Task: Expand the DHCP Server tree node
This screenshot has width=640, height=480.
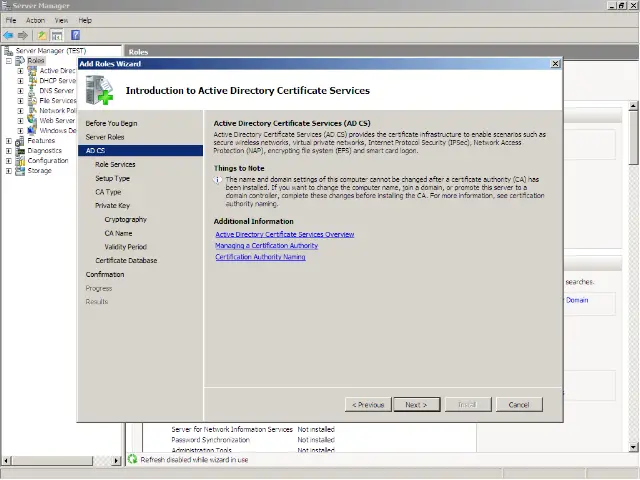Action: [x=20, y=81]
